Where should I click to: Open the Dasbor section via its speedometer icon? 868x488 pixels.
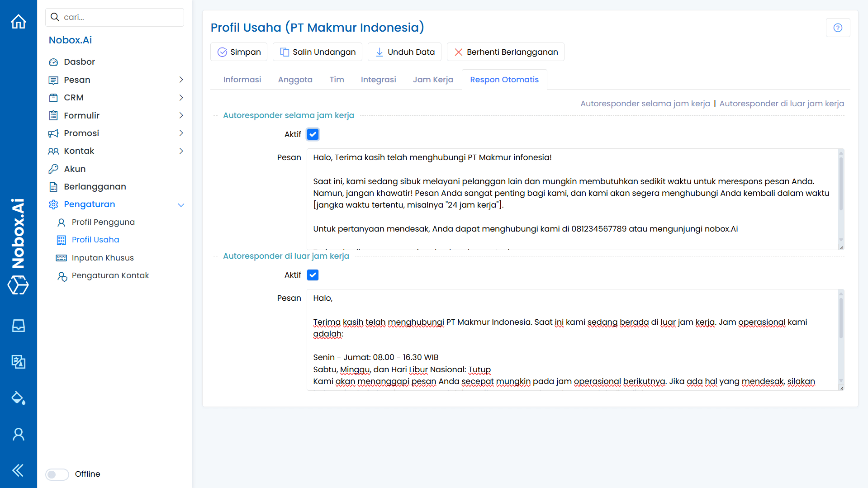coord(54,62)
